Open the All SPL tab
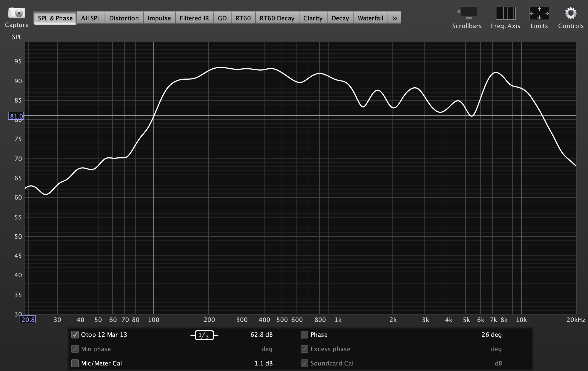The image size is (588, 371). pyautogui.click(x=90, y=18)
